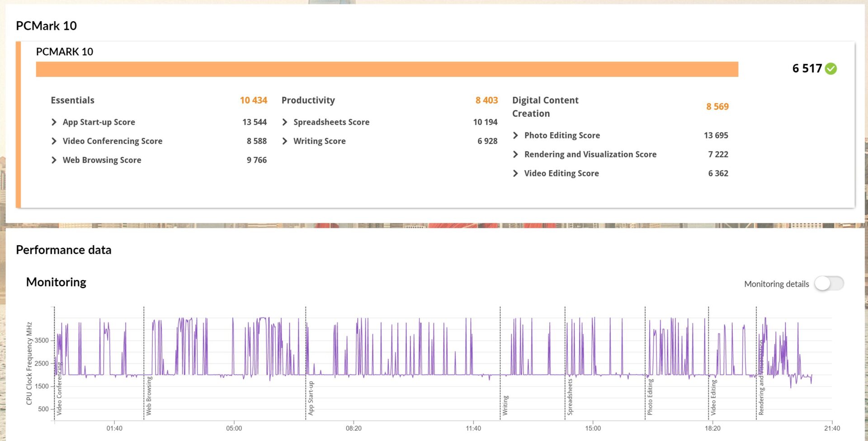This screenshot has height=441, width=868.
Task: Expand the Spreadsheets Score row
Action: tap(285, 122)
